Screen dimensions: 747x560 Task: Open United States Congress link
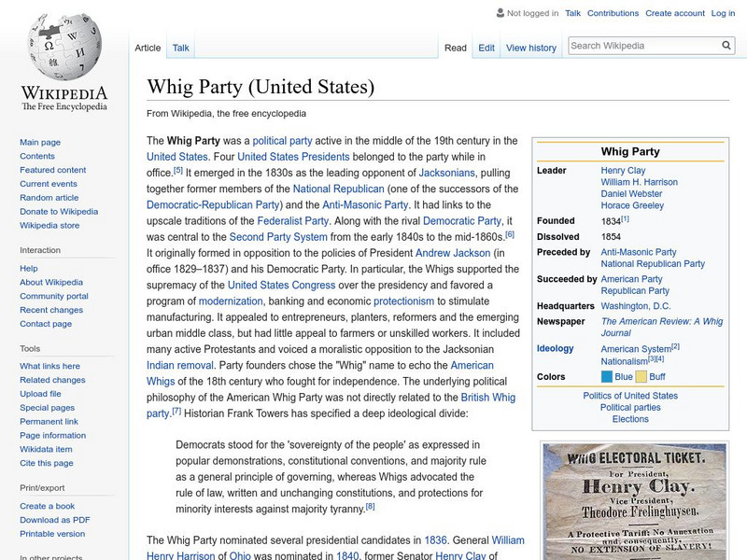(x=282, y=285)
